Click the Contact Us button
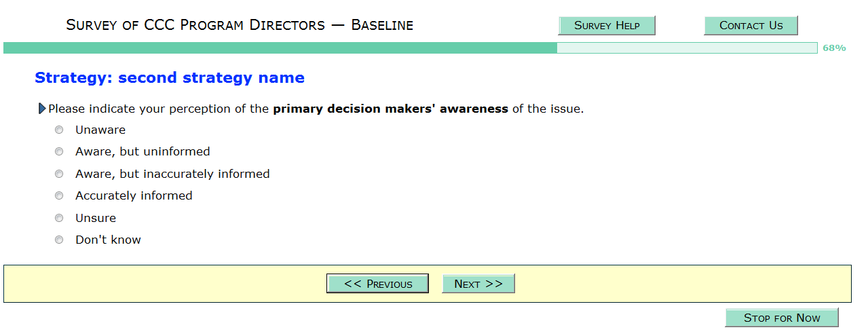 tap(751, 26)
